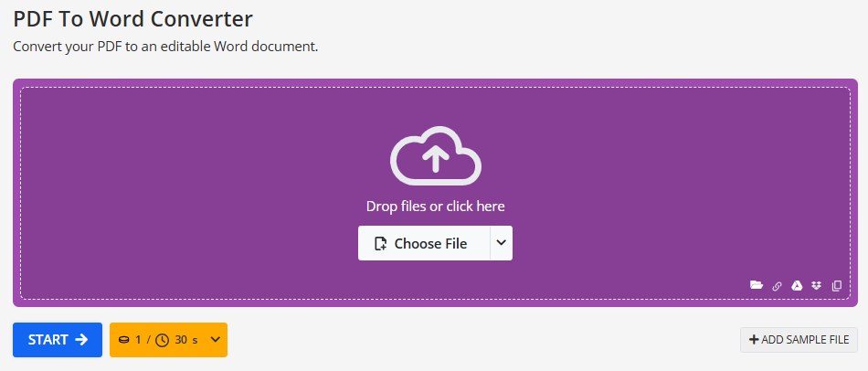Expand the Choose File dropdown arrow
Screen dimensions: 868x371
point(502,243)
